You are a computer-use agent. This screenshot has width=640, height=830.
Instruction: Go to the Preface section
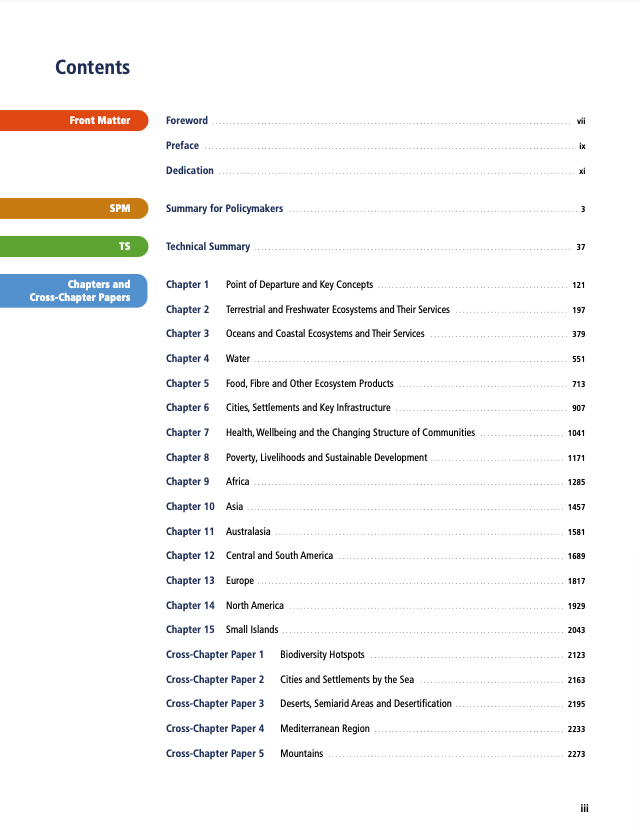tap(182, 146)
